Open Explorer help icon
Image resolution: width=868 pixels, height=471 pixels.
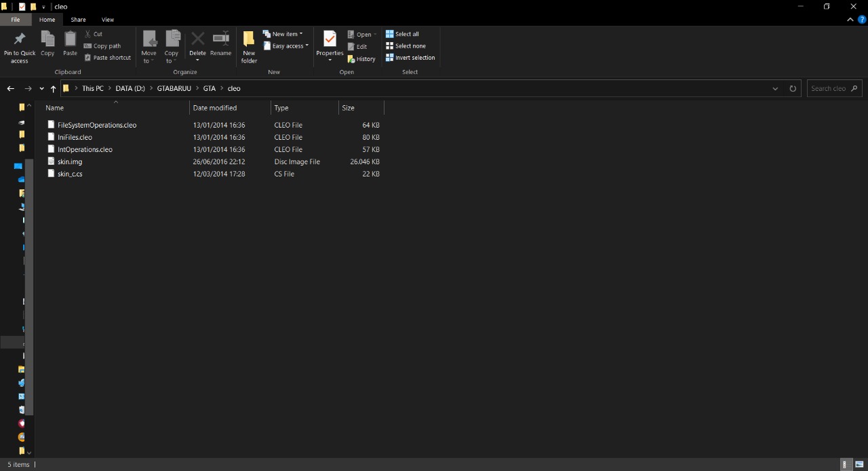(x=862, y=20)
